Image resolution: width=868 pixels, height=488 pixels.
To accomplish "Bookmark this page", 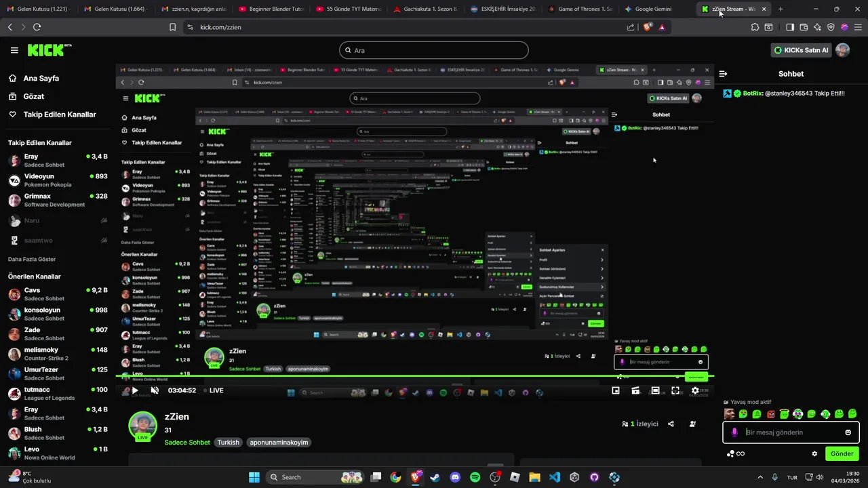I will point(172,27).
